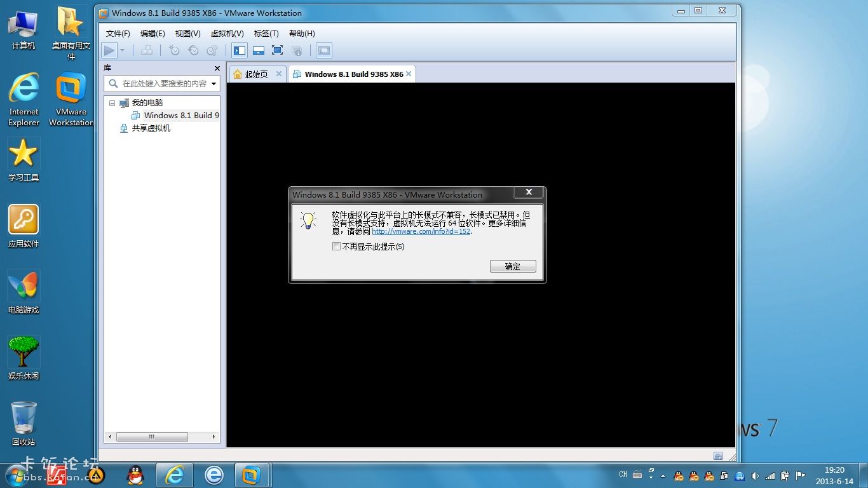Close the 库 library panel
Viewport: 868px width, 488px height.
tap(217, 68)
